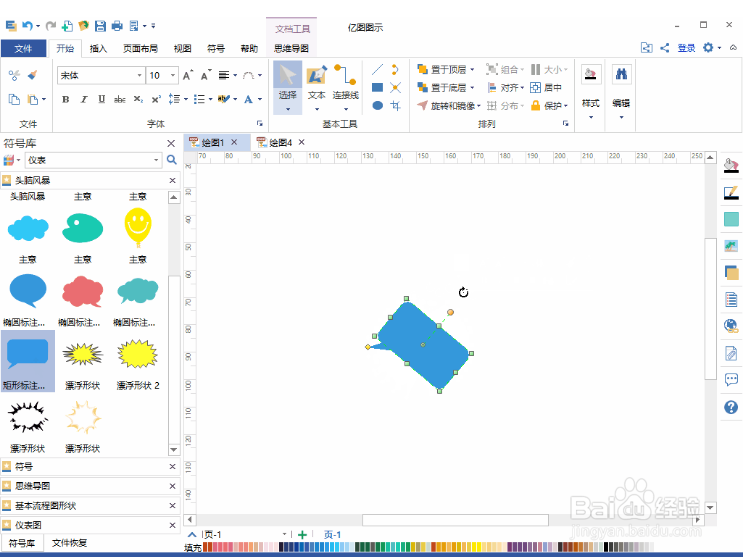
Task: Click the Center (居中) button
Action: pos(546,88)
